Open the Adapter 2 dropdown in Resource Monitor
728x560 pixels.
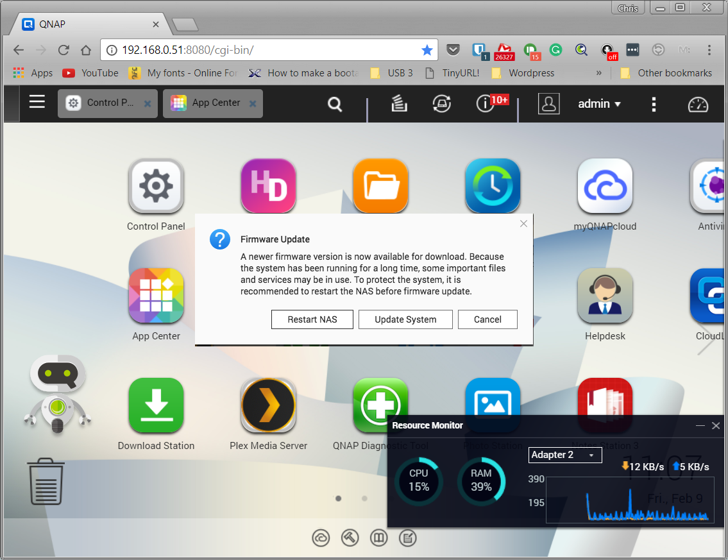pyautogui.click(x=565, y=455)
